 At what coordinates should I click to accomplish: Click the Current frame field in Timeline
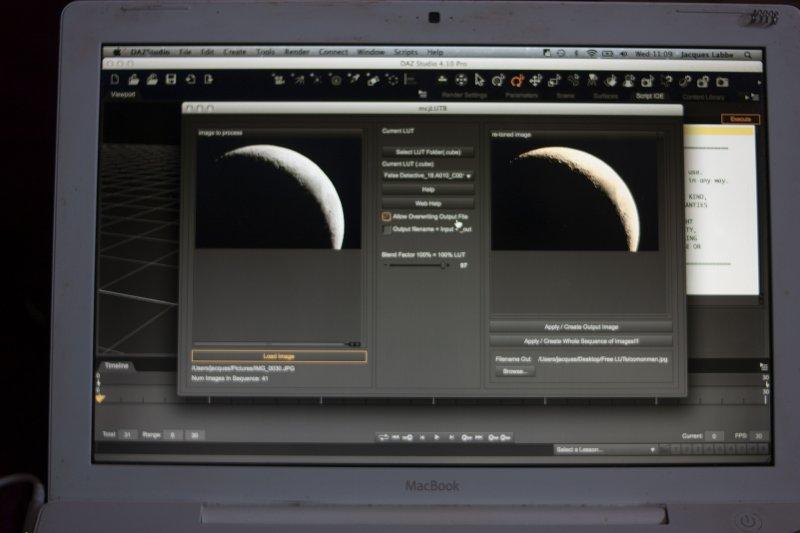click(x=714, y=436)
